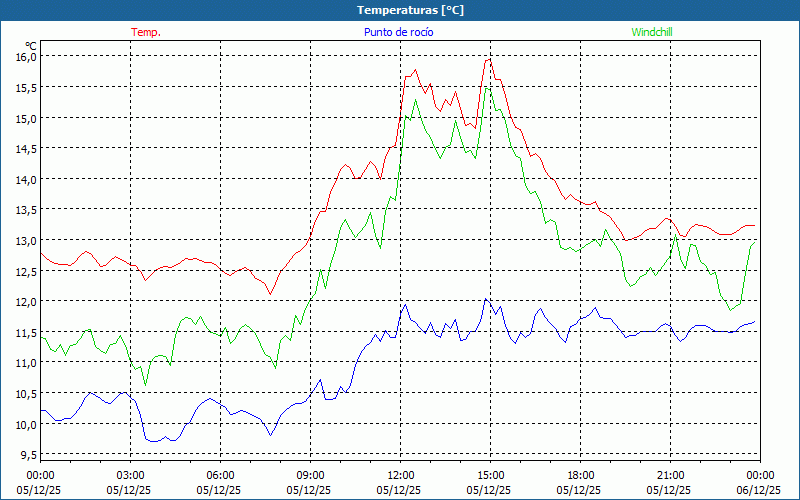Select the green "Windchill" legend label
The image size is (800, 500).
point(652,32)
